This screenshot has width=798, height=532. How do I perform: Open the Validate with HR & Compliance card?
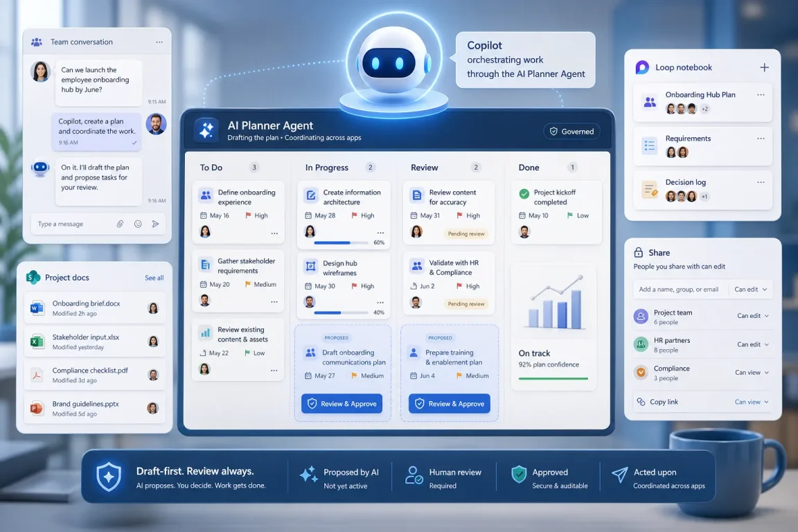[450, 283]
